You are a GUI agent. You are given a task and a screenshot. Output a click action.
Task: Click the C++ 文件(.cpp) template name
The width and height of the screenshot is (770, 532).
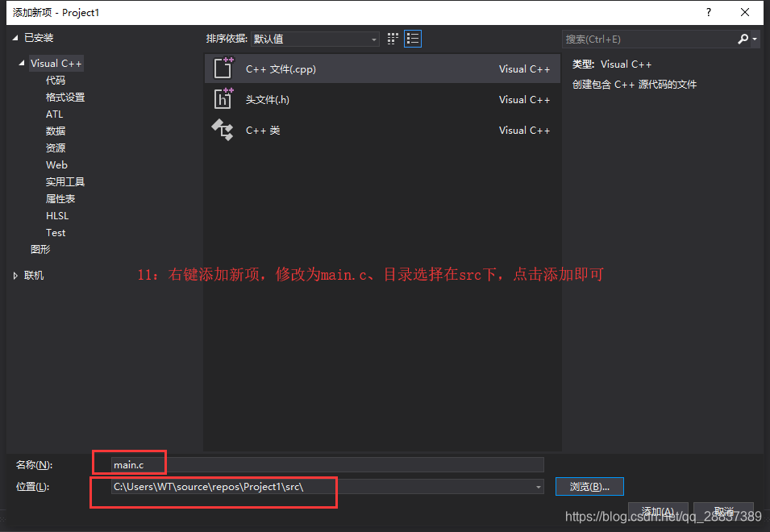[281, 69]
